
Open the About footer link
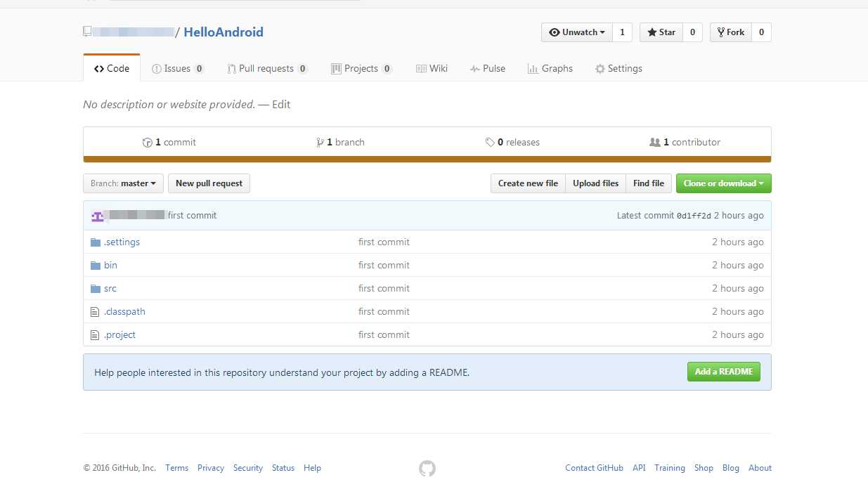coord(760,468)
